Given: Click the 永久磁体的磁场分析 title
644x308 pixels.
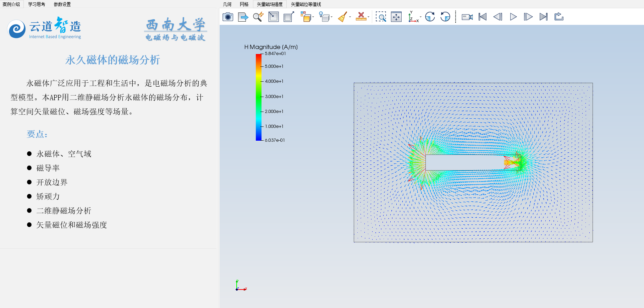Looking at the screenshot, I should [x=112, y=60].
